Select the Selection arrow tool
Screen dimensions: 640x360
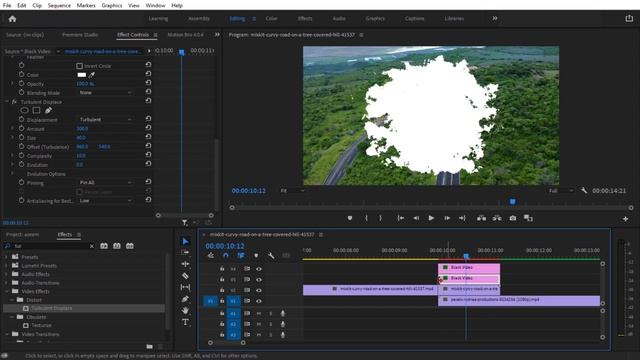tap(185, 241)
